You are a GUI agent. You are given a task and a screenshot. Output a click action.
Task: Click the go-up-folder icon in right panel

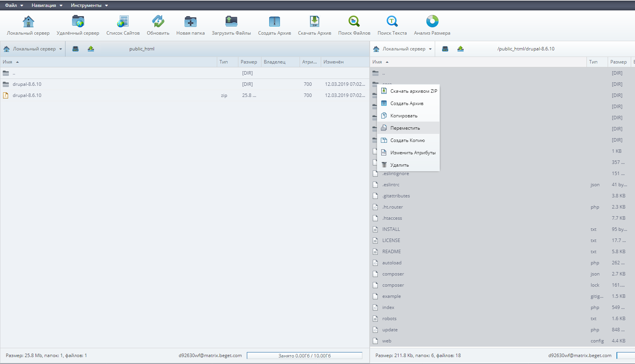(461, 49)
